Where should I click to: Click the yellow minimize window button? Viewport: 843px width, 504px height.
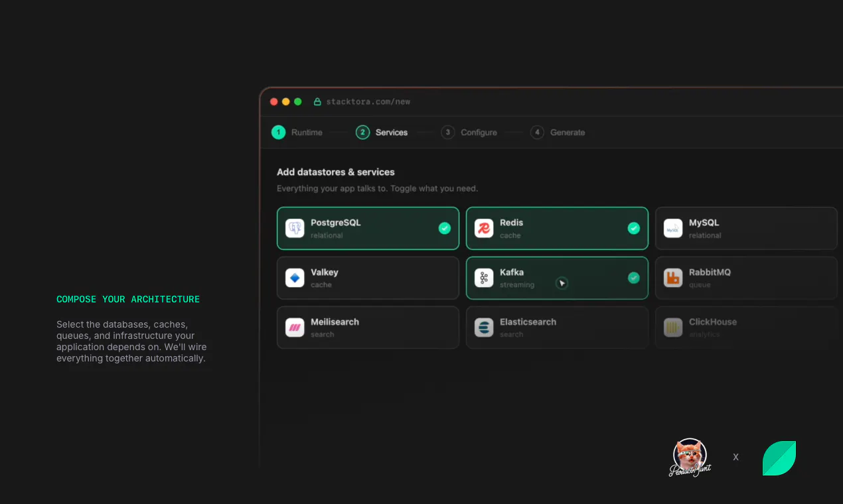click(286, 101)
